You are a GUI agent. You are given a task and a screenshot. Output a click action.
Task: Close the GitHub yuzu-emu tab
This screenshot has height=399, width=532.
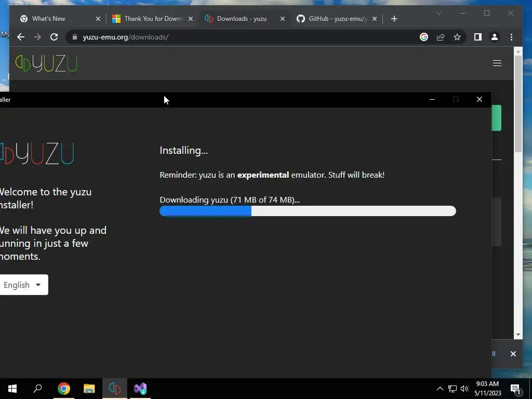coord(375,19)
